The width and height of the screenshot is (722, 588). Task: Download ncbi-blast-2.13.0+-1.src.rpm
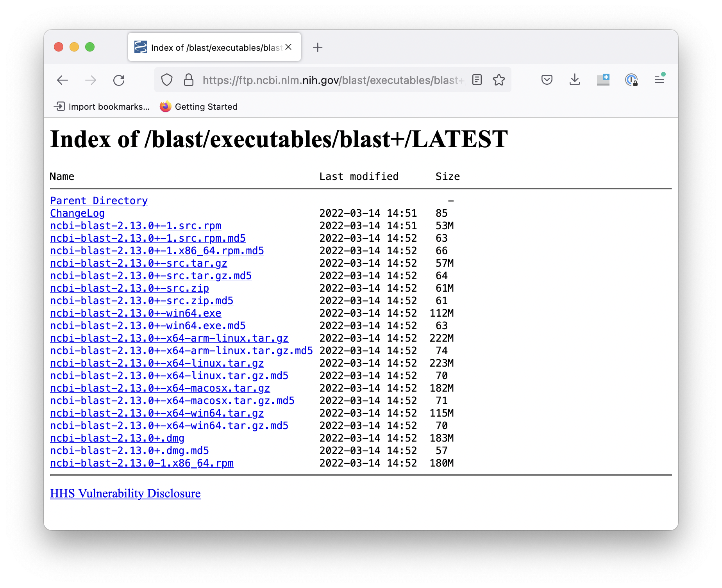pos(136,226)
